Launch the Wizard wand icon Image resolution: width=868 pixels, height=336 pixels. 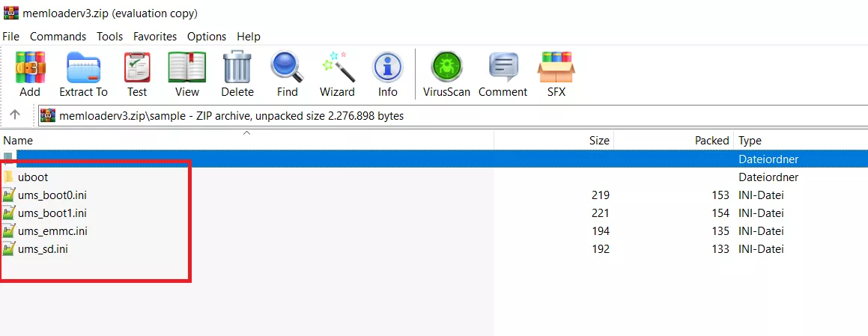[337, 74]
